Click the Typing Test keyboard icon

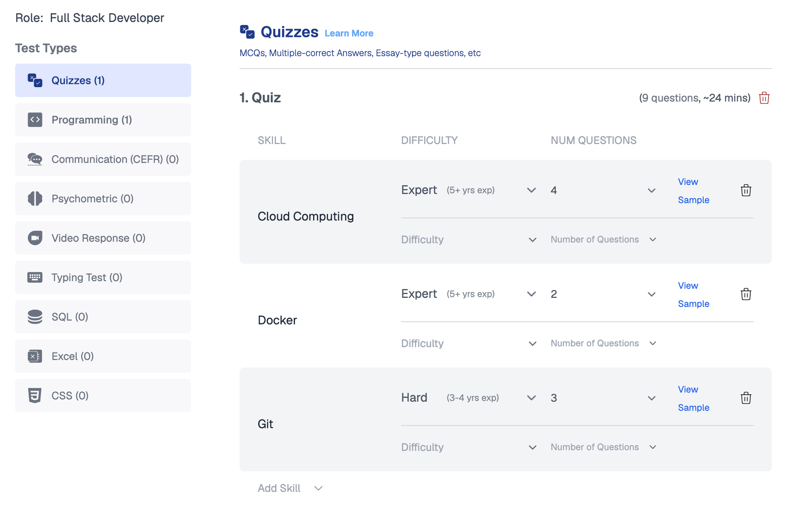pos(35,277)
